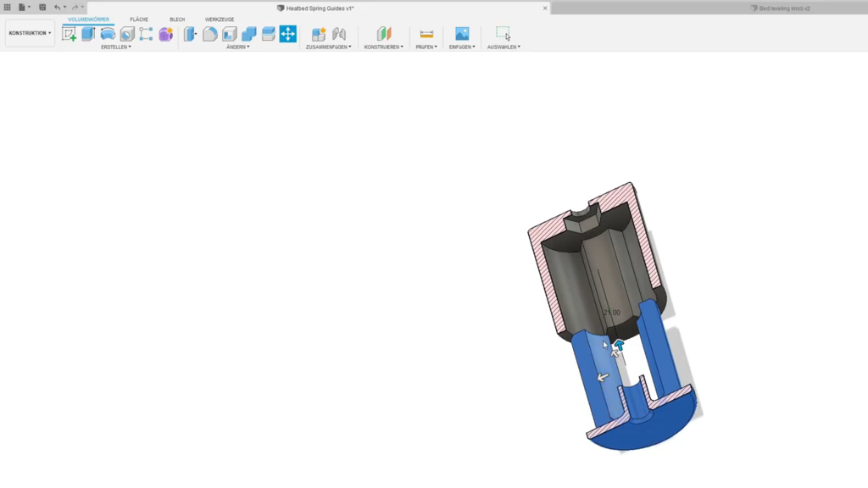
Task: Expand the ÄNDERN menu
Action: point(238,47)
